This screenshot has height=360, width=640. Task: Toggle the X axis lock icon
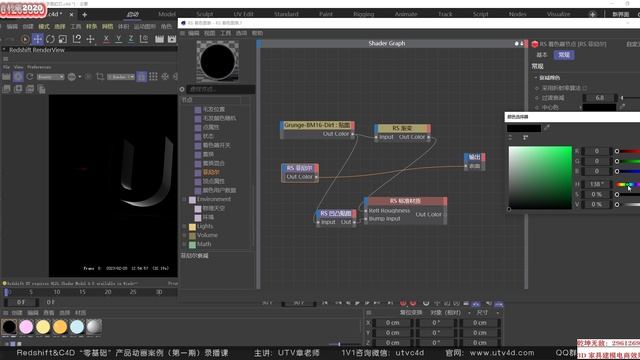tap(106, 39)
